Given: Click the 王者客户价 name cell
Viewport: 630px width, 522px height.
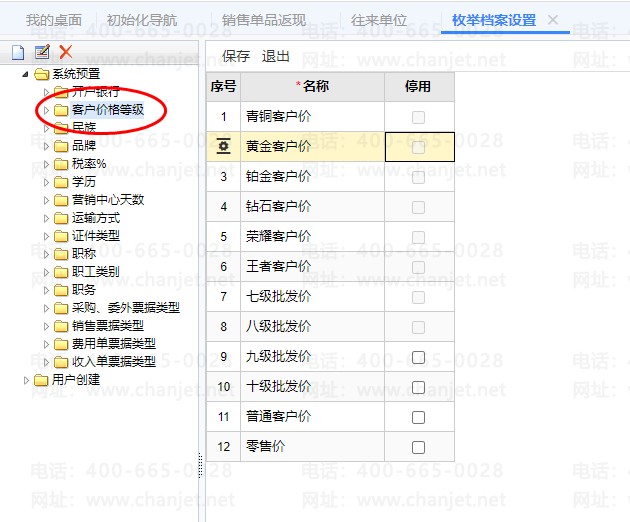Looking at the screenshot, I should click(313, 266).
